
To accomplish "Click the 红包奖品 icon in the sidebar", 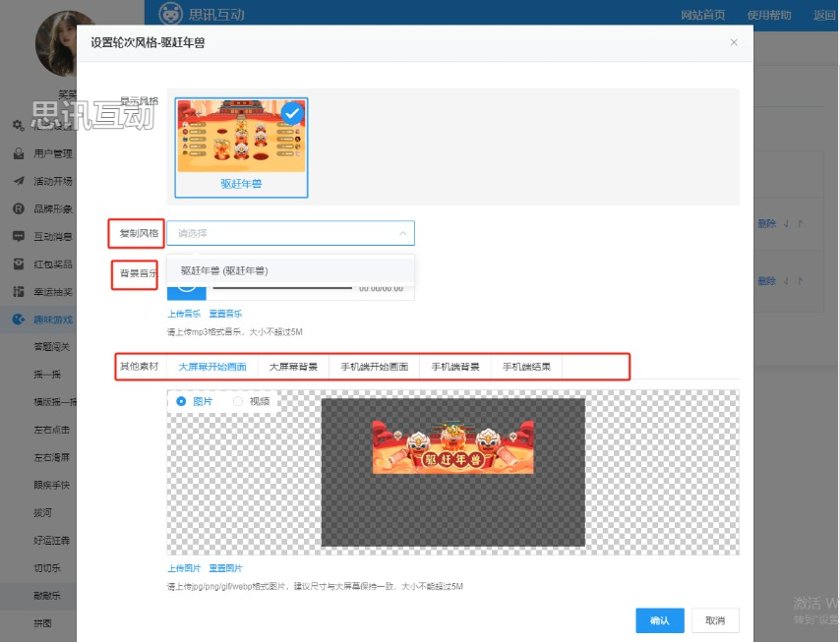I will click(19, 263).
